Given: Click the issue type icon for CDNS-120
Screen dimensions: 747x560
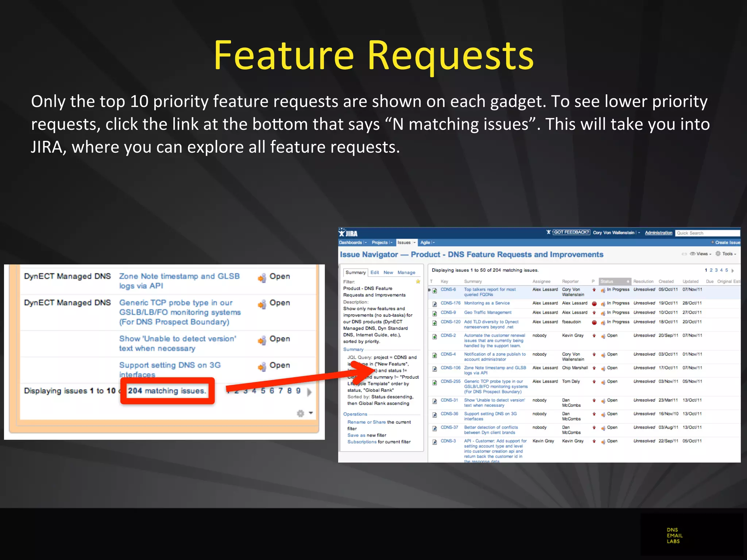Looking at the screenshot, I should pyautogui.click(x=434, y=323).
